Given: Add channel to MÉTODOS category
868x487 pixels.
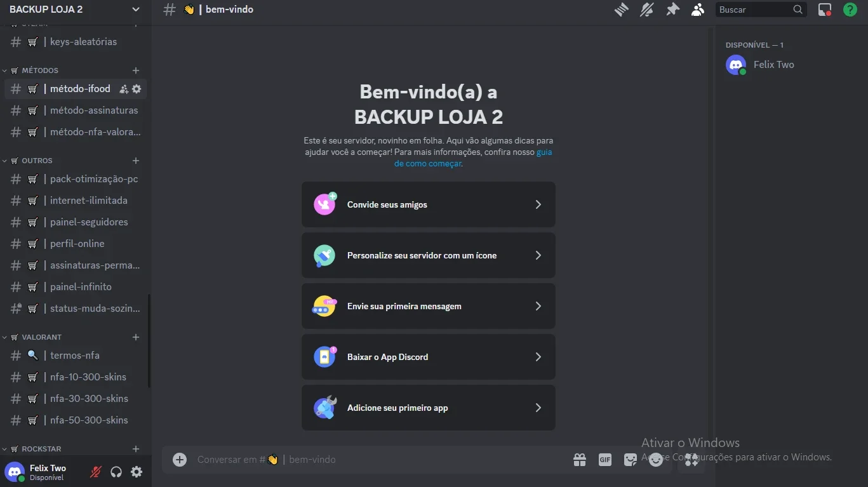Looking at the screenshot, I should [x=135, y=70].
